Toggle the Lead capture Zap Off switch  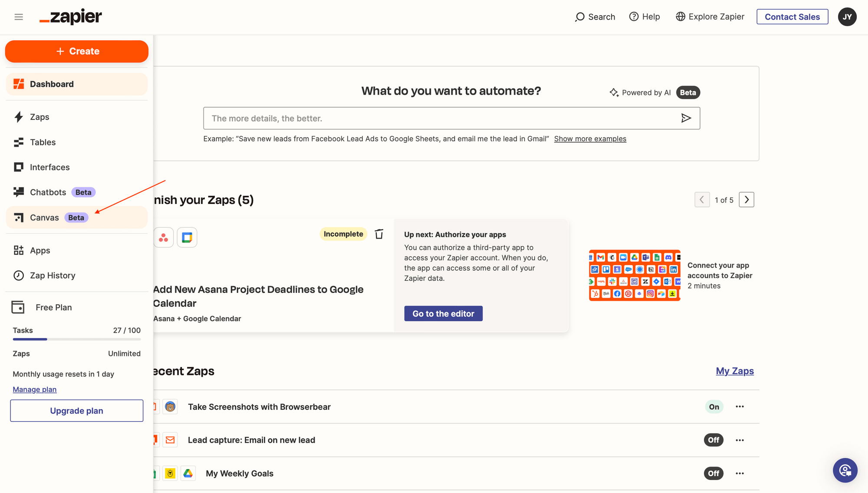pyautogui.click(x=713, y=440)
